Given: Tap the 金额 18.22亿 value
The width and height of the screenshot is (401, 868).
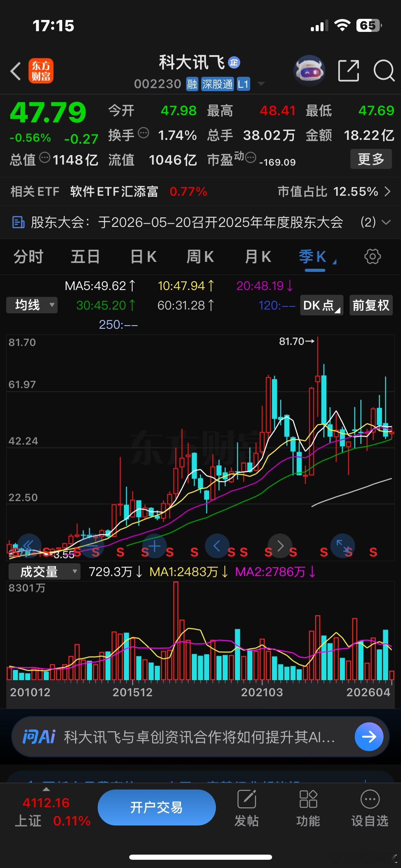Looking at the screenshot, I should (369, 135).
